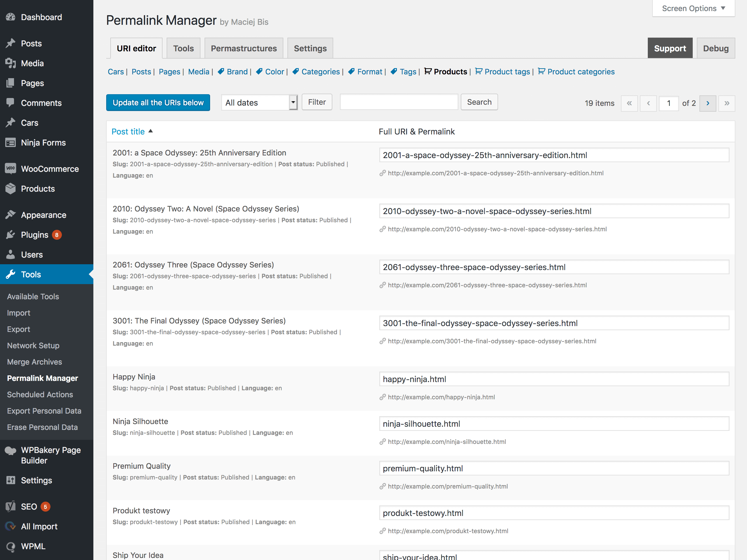
Task: Open Products in the admin sidebar
Action: point(37,189)
